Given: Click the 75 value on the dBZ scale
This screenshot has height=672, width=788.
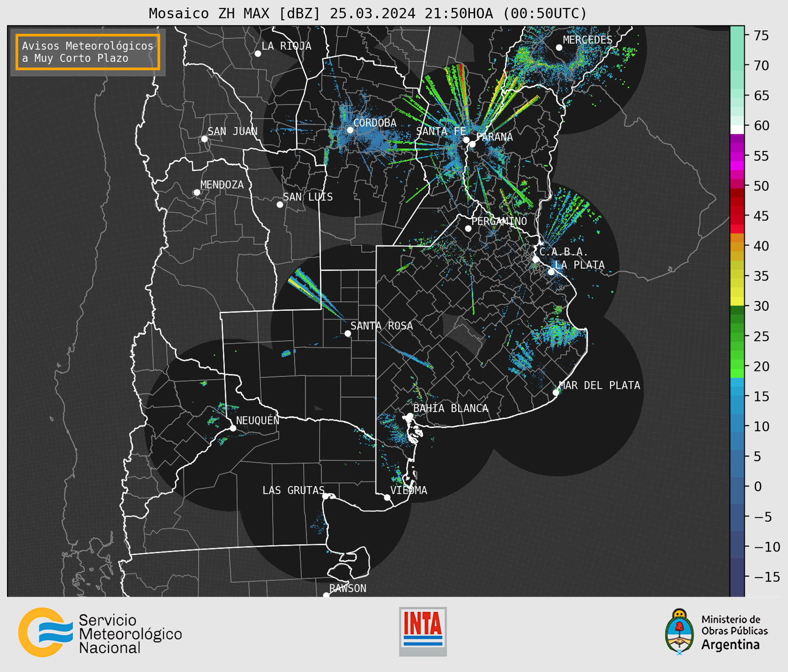Looking at the screenshot, I should [x=761, y=36].
